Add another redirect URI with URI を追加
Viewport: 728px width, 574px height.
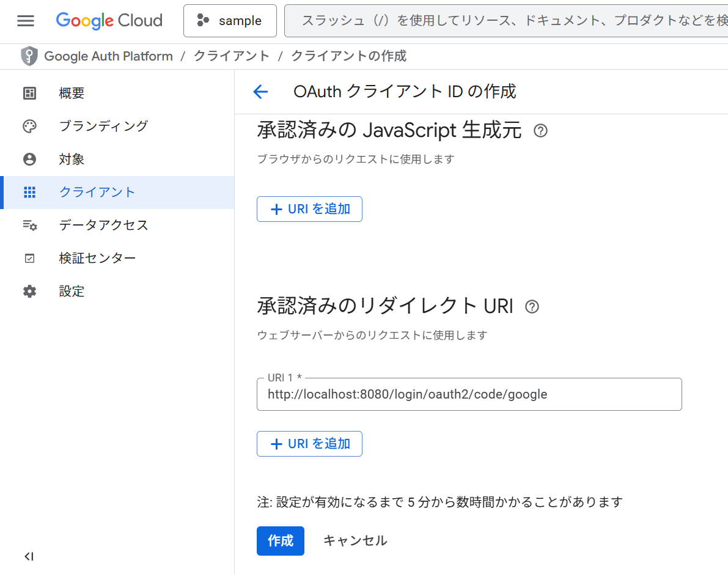(x=309, y=443)
